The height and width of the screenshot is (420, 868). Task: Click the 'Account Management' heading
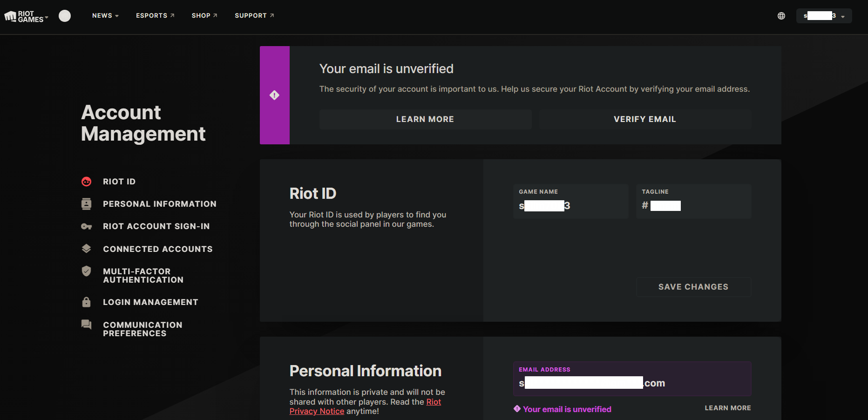143,123
